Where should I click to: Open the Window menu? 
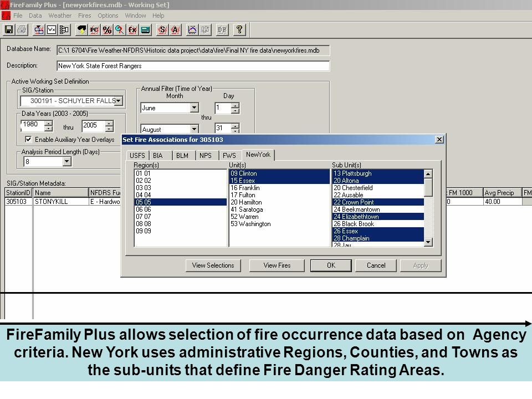tap(135, 16)
